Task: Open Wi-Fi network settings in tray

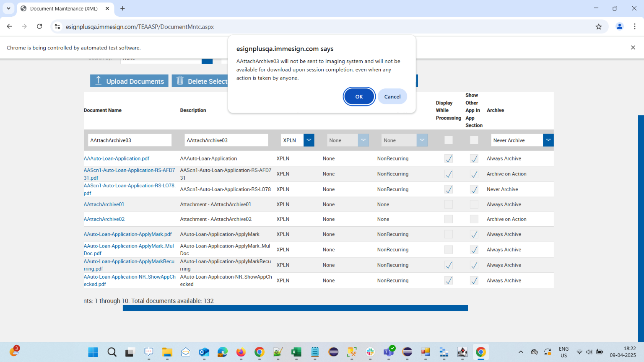Action: (x=579, y=352)
